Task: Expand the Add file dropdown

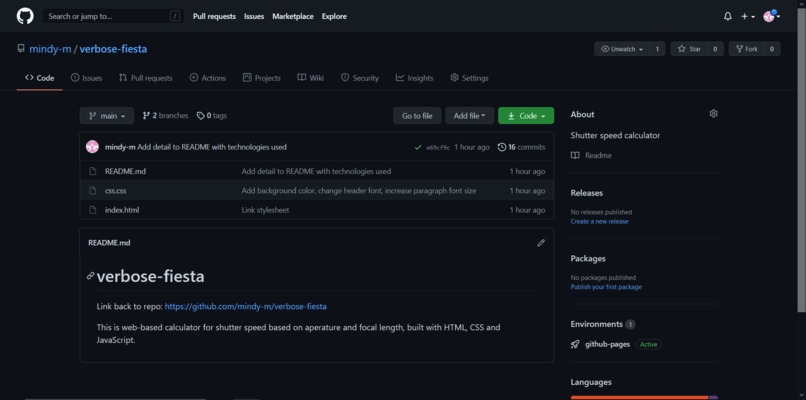Action: [469, 116]
